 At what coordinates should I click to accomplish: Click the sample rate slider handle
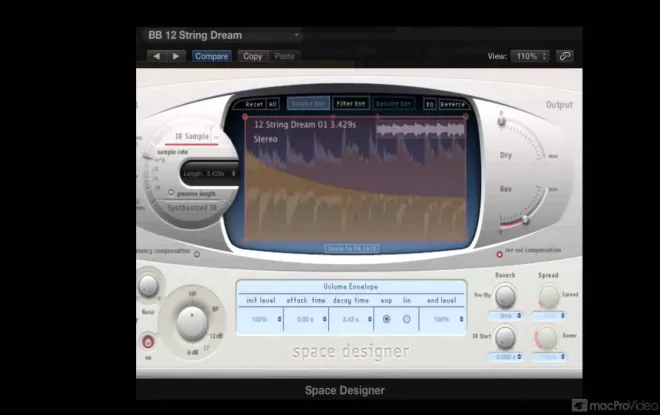149,157
